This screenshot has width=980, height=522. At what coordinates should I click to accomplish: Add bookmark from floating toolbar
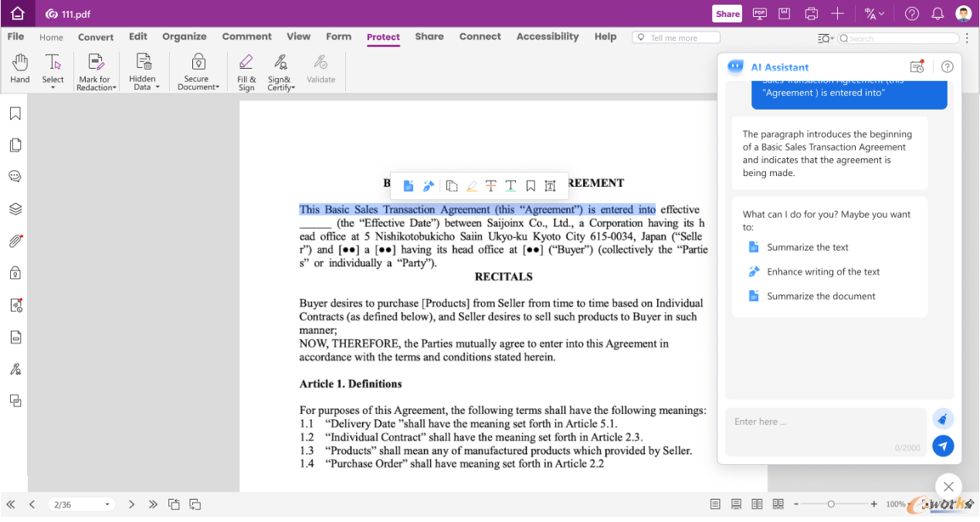coord(531,186)
